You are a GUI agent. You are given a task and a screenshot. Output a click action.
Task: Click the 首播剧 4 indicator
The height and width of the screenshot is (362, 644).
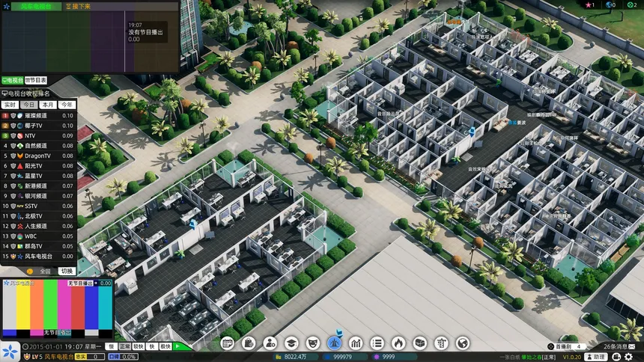click(568, 347)
